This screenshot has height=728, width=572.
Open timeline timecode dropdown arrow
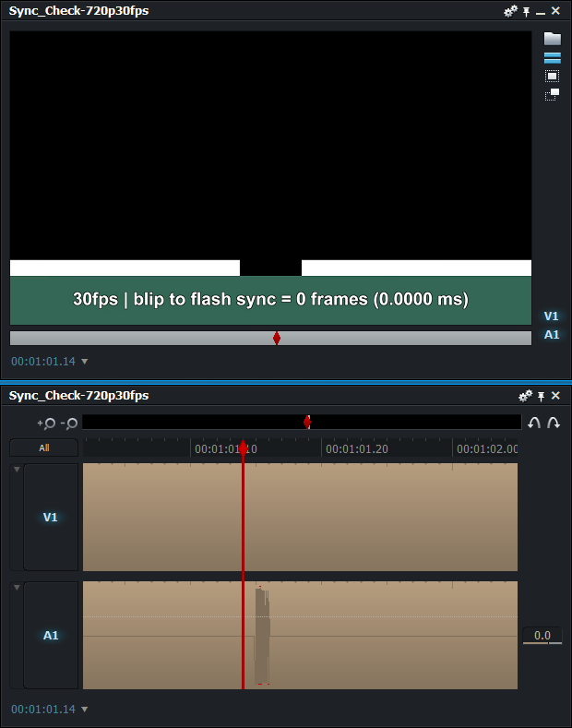pyautogui.click(x=85, y=710)
